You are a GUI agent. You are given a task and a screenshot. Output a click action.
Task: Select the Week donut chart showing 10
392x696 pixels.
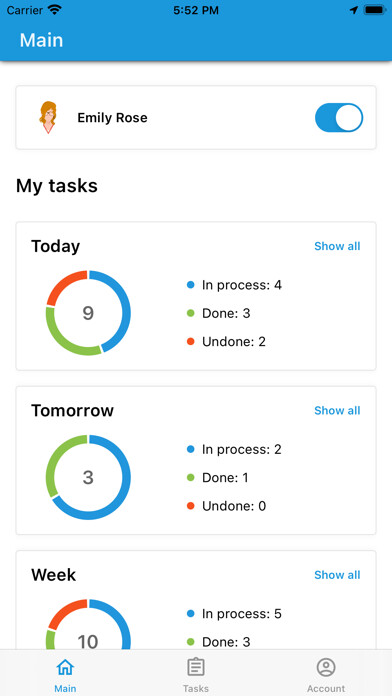pos(88,624)
